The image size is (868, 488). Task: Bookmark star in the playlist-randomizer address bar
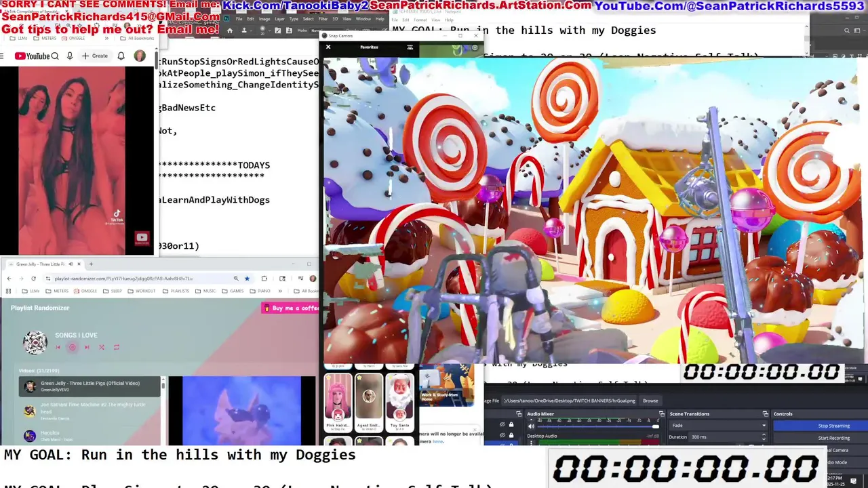click(x=247, y=279)
